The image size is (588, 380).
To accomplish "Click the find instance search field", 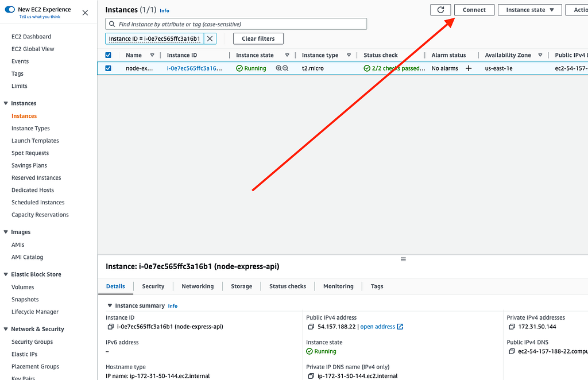I will [x=235, y=24].
